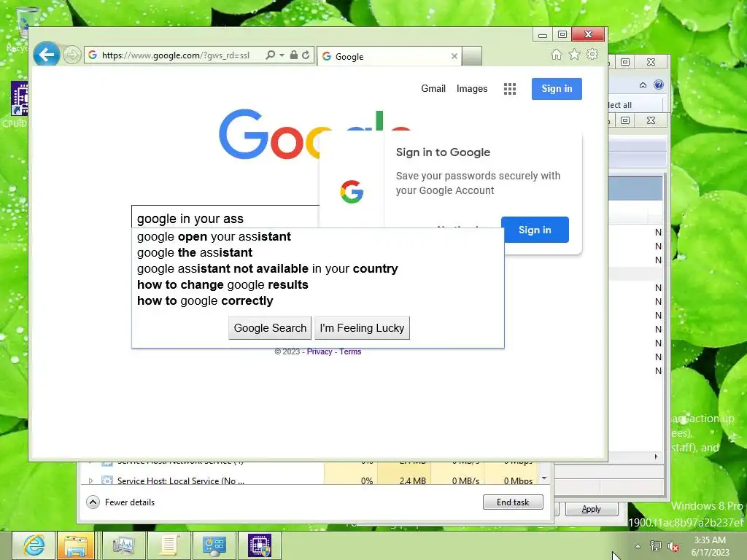
Task: Open the Terms link
Action: [x=350, y=351]
